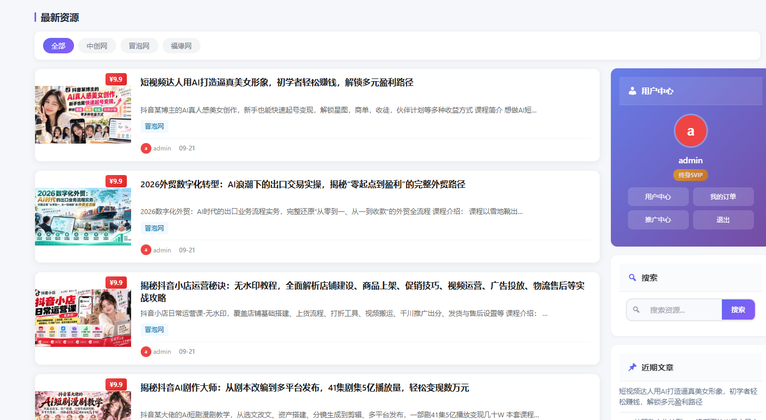Open 用户中心 button in user panel
The height and width of the screenshot is (420, 766).
(658, 197)
